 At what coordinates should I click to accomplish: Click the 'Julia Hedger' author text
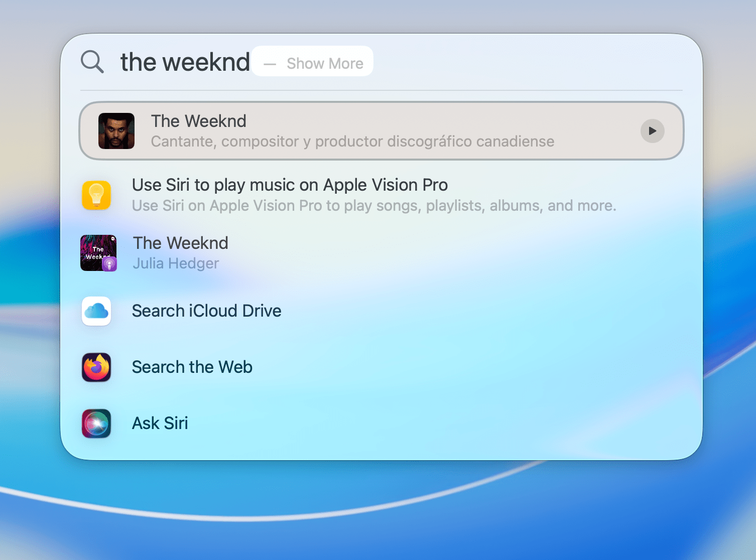pos(176,263)
